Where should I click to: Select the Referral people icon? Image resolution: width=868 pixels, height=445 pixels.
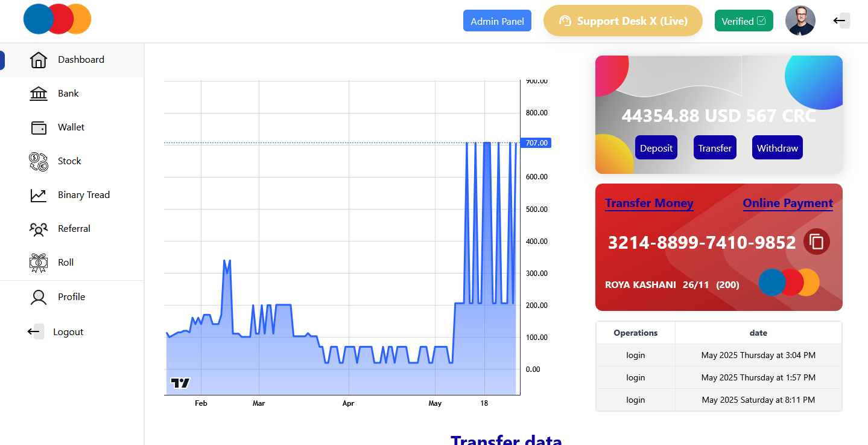38,228
